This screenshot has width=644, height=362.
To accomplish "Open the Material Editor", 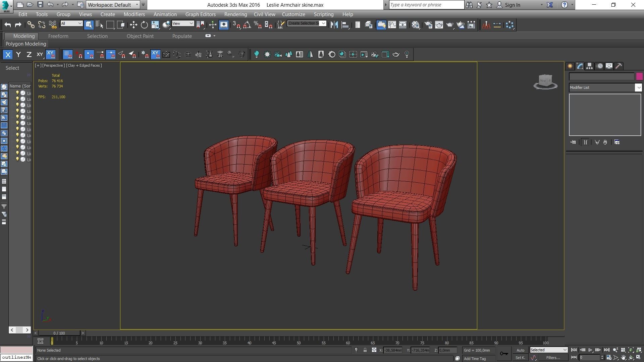I will [416, 25].
